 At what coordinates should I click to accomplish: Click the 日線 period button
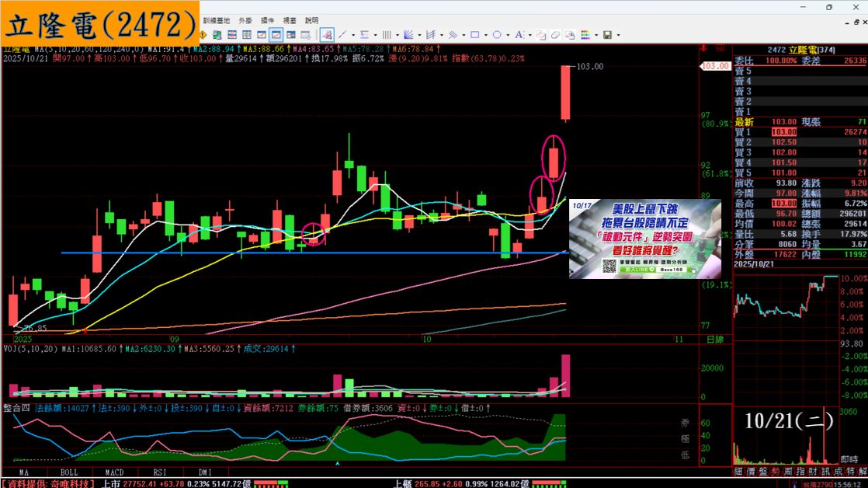coord(715,339)
